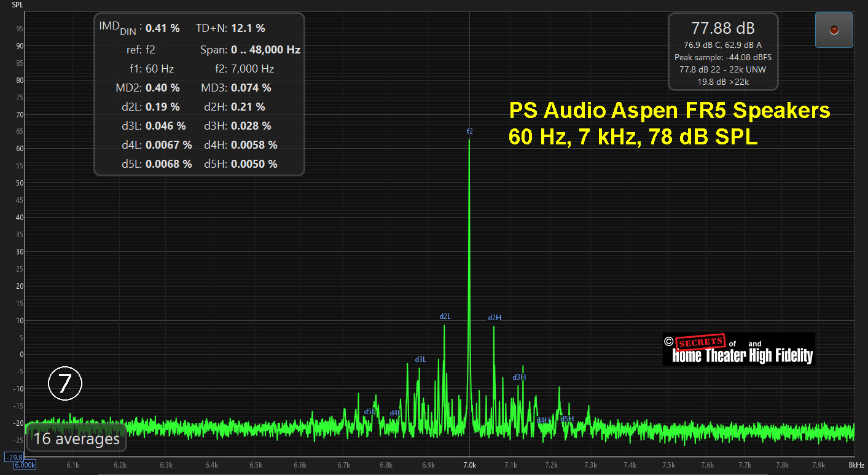
Task: Click the '19.8 dB >22k' line
Action: (x=723, y=81)
